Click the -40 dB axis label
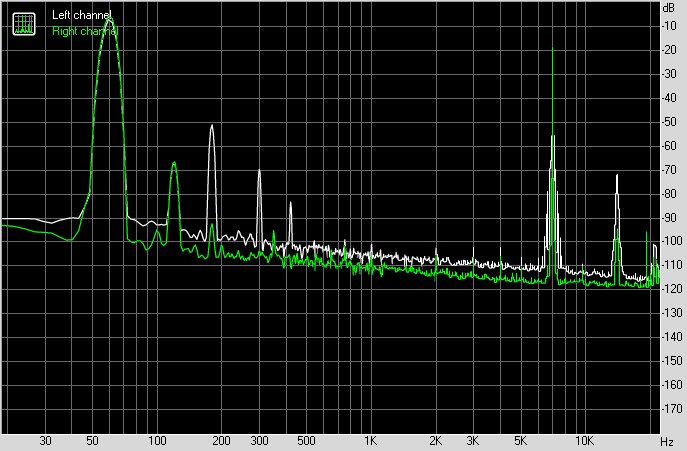This screenshot has width=687, height=451. click(670, 98)
